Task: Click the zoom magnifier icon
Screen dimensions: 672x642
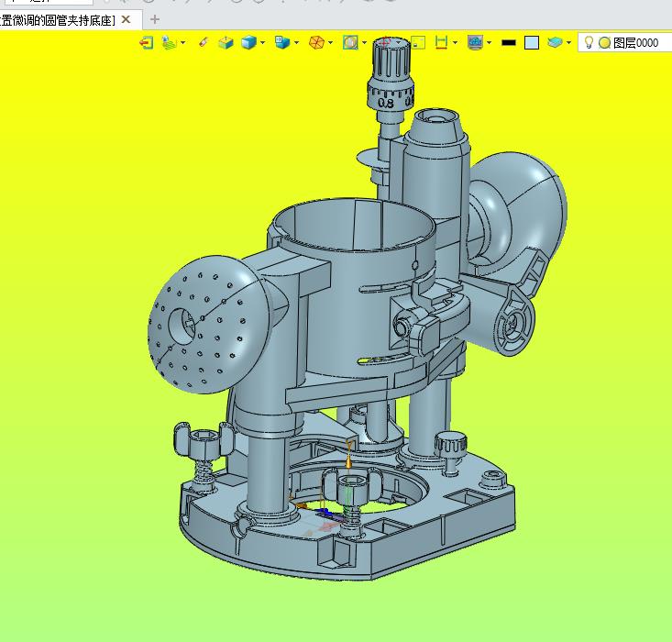Action: (350, 43)
